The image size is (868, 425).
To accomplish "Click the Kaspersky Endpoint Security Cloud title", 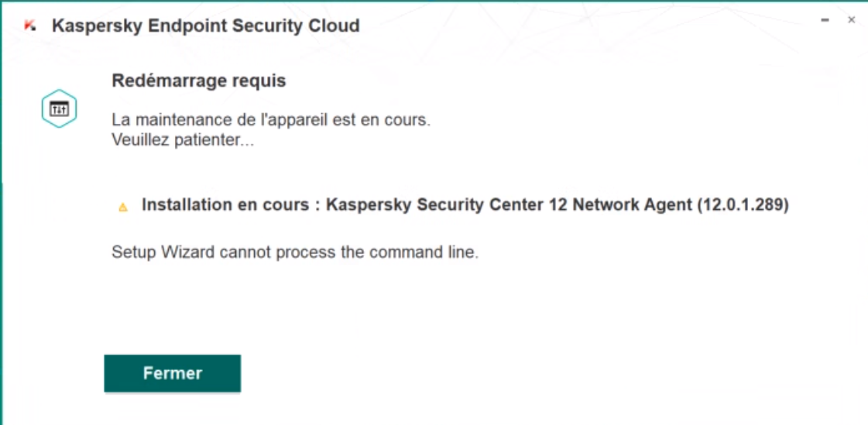I will point(205,26).
